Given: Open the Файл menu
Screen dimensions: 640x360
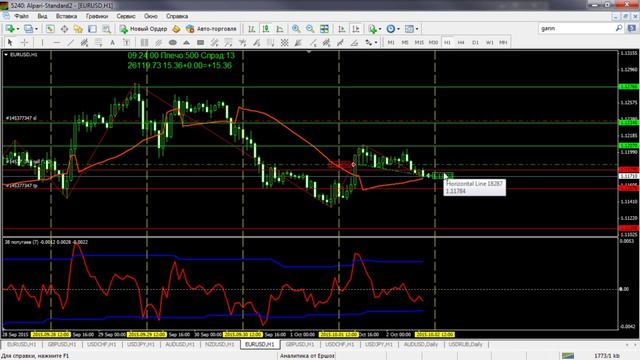Looking at the screenshot, I should (x=21, y=16).
